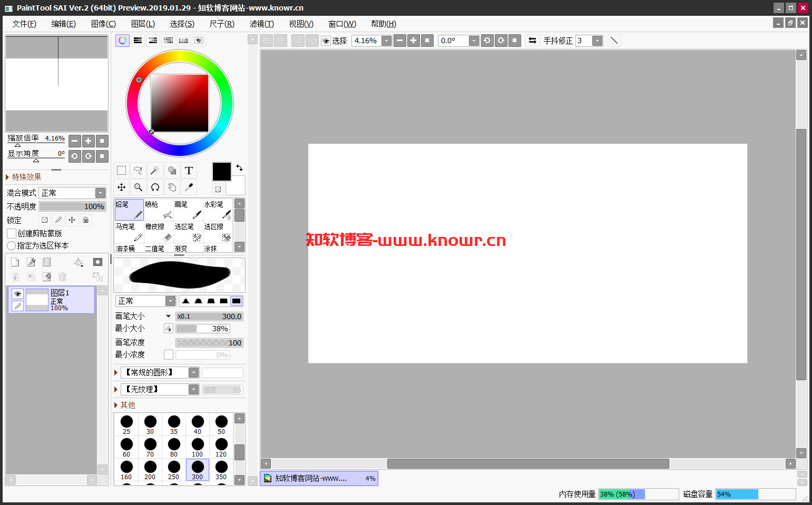This screenshot has width=812, height=505.
Task: Open the 图层(L) menu
Action: [143, 24]
